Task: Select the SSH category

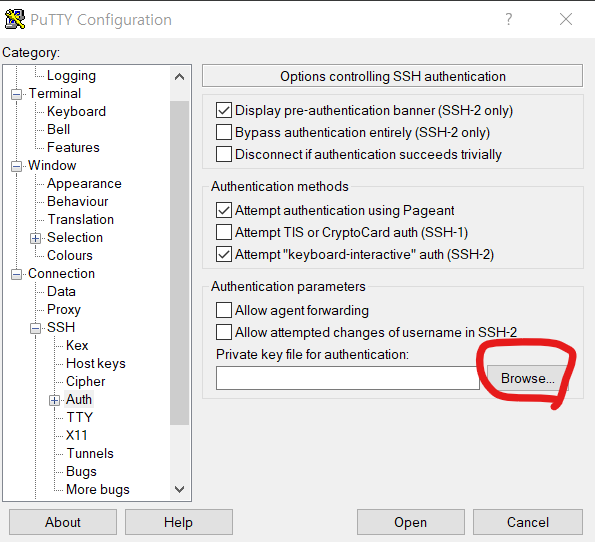Action: pos(61,327)
